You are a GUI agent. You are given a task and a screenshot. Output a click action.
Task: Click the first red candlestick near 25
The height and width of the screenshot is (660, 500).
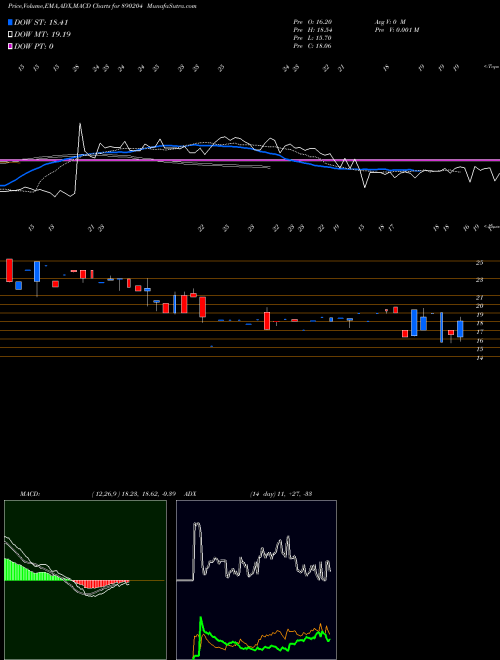tap(9, 270)
